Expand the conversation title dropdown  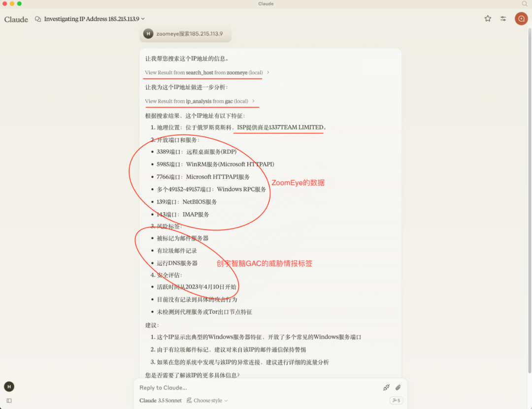pos(143,19)
